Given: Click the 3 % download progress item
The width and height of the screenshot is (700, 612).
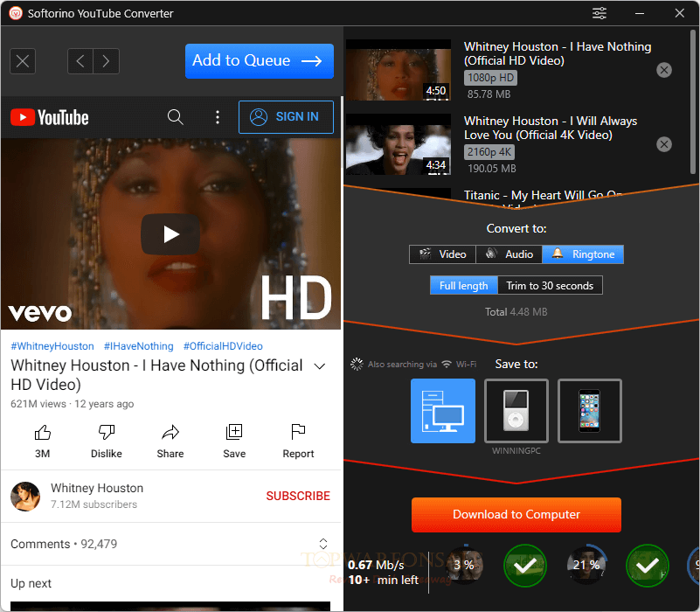Looking at the screenshot, I should (x=465, y=565).
